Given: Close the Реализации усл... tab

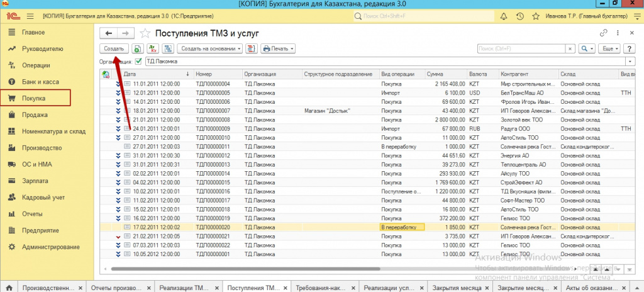Looking at the screenshot, I should coord(421,288).
